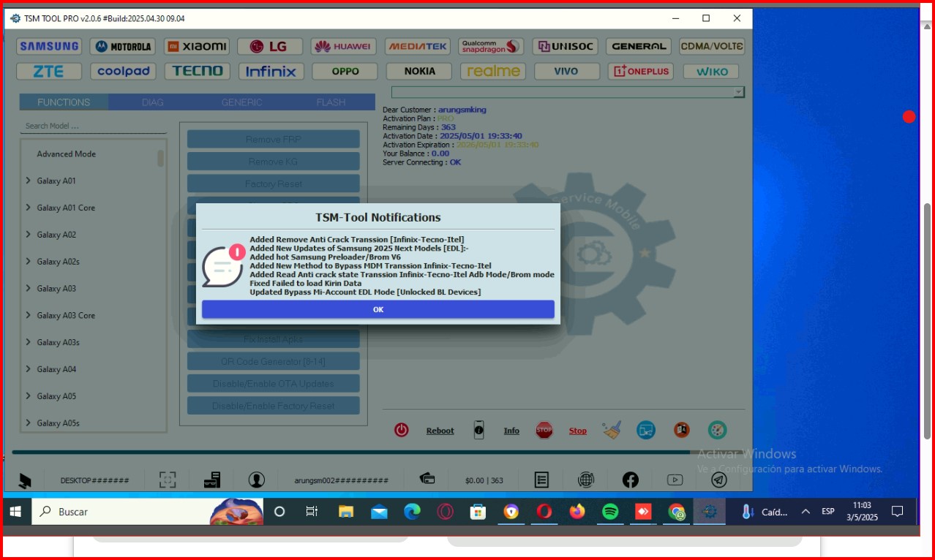Click the Info link
The image size is (935, 560).
tap(511, 431)
